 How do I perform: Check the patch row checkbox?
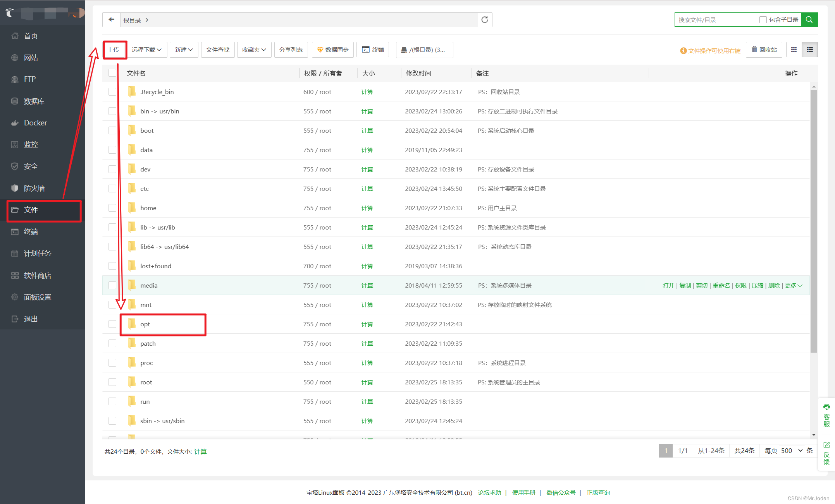click(112, 343)
